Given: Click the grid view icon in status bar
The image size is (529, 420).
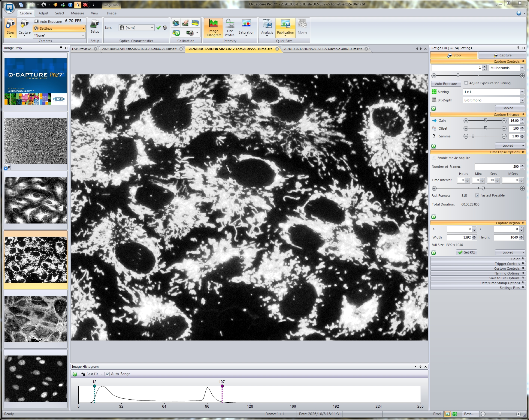Looking at the screenshot, I should pyautogui.click(x=455, y=414).
